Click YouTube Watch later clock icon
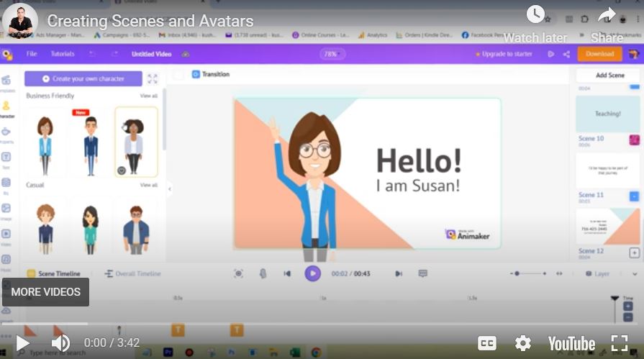 [535, 14]
